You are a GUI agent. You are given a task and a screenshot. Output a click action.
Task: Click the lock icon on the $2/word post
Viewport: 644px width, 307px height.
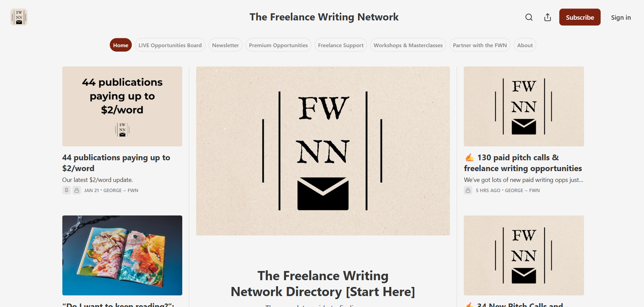pyautogui.click(x=76, y=190)
